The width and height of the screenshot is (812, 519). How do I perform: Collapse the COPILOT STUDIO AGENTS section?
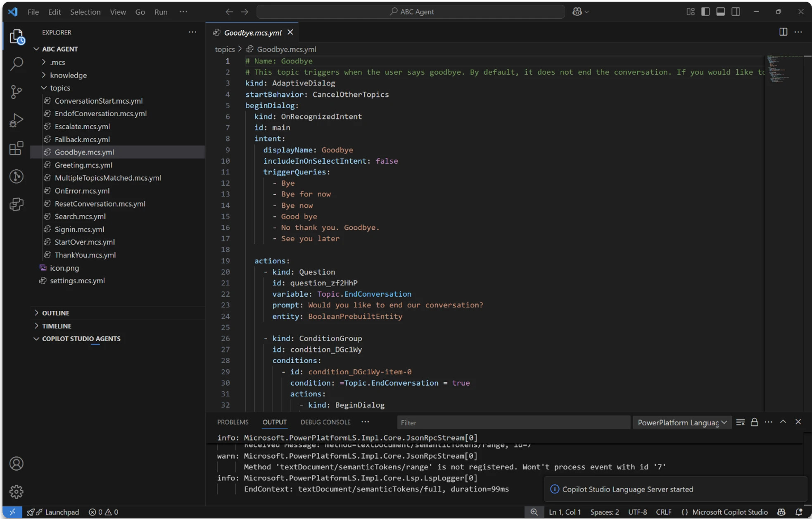[118, 338]
